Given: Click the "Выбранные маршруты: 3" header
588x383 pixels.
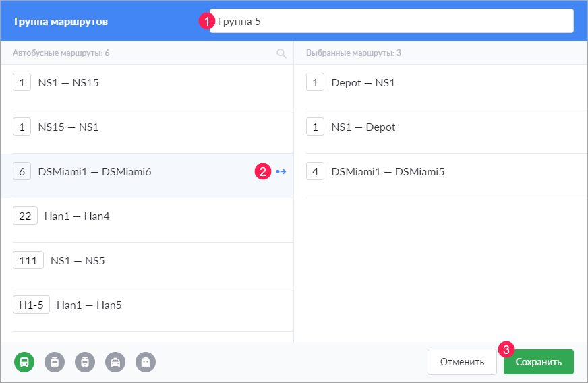Looking at the screenshot, I should 354,53.
